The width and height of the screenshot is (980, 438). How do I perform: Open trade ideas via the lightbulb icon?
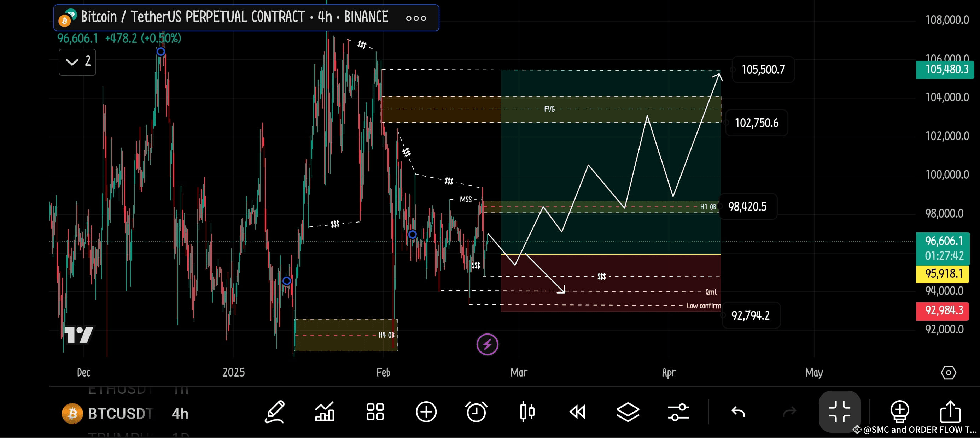click(x=899, y=412)
